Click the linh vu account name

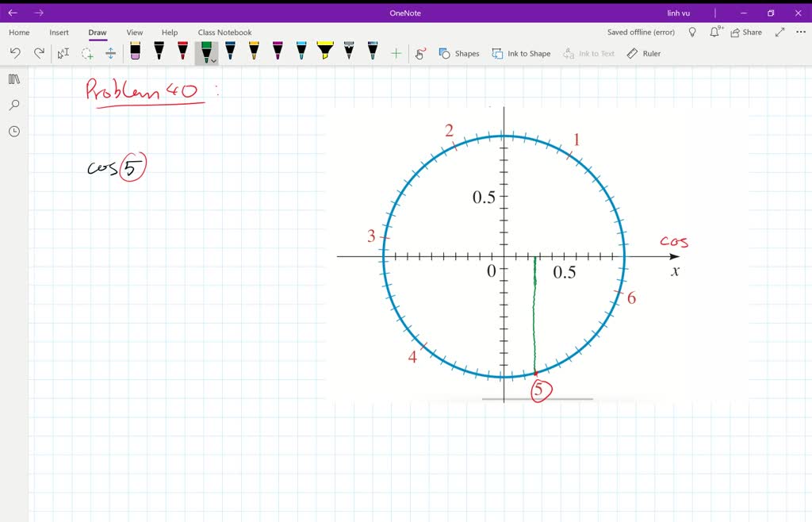click(679, 13)
